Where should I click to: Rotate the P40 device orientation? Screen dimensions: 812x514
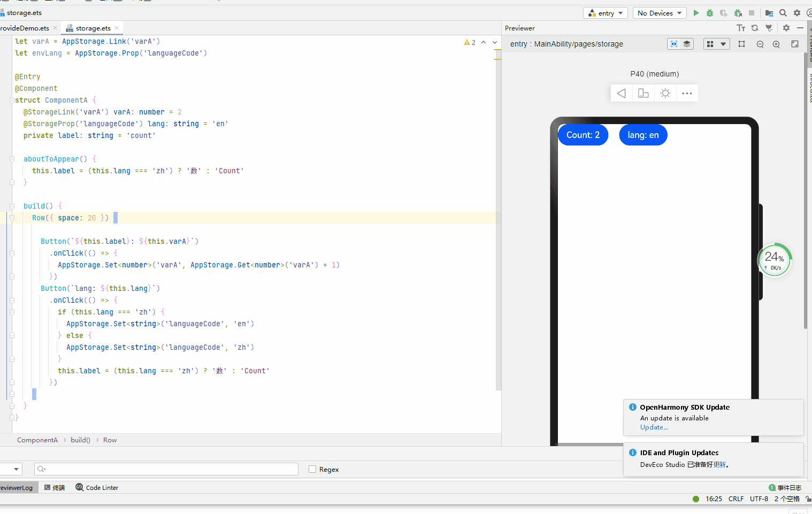coord(644,93)
